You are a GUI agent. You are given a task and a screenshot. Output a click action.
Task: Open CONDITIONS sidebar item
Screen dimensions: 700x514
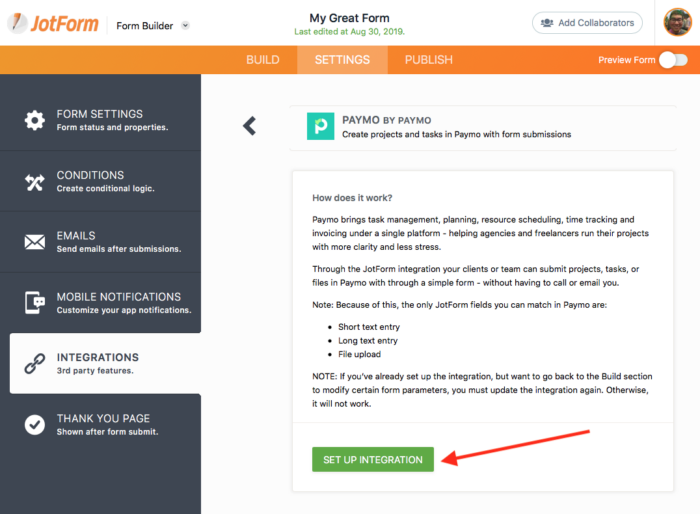tap(100, 181)
